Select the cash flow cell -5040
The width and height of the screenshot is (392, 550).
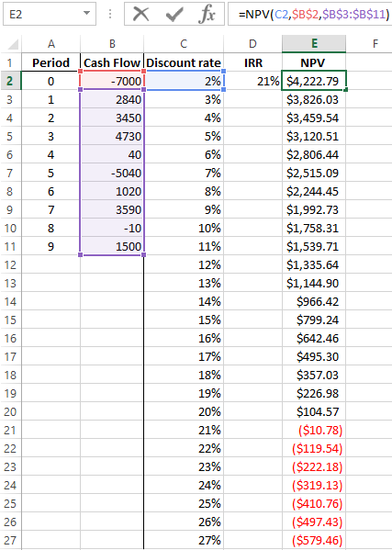[112, 173]
